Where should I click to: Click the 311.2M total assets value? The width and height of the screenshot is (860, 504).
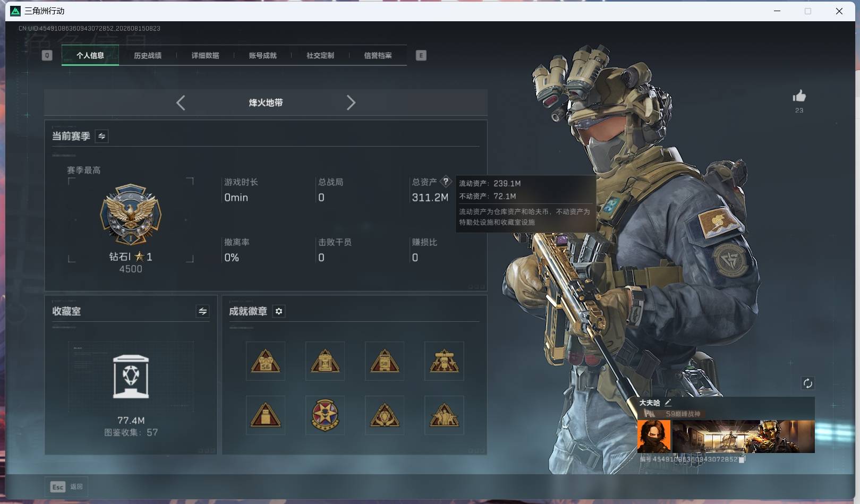click(x=430, y=198)
